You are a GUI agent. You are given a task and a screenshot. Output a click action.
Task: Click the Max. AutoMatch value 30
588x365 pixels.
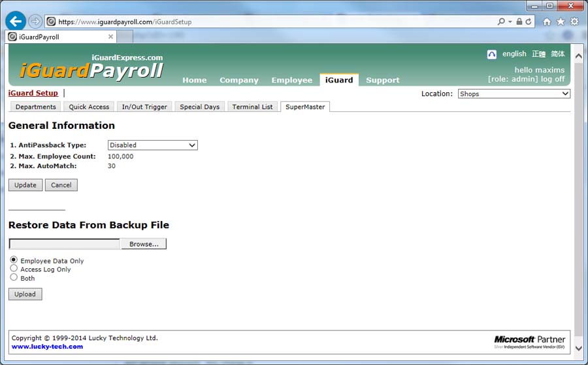pos(111,166)
